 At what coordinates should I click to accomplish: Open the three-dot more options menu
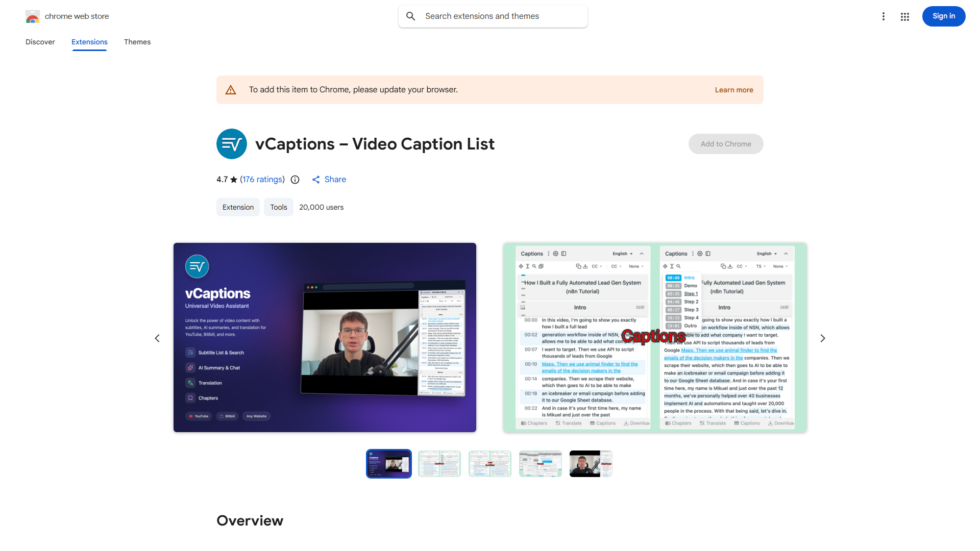point(884,16)
